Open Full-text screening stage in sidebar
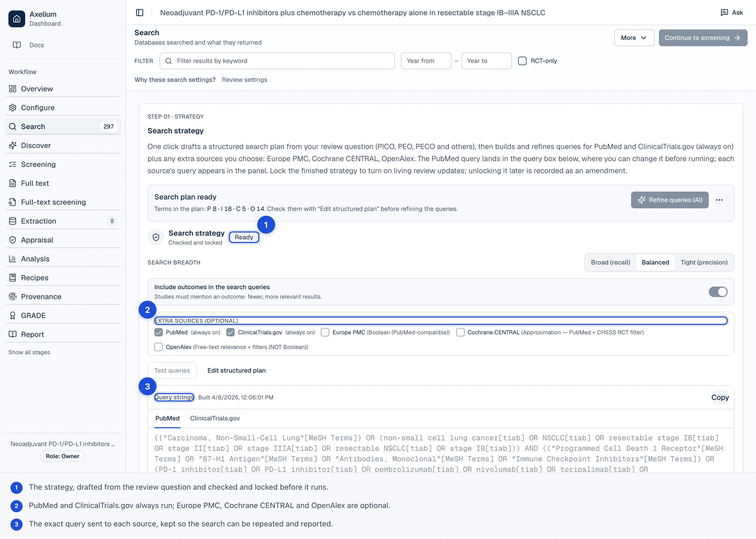This screenshot has height=539, width=756. [x=63, y=202]
